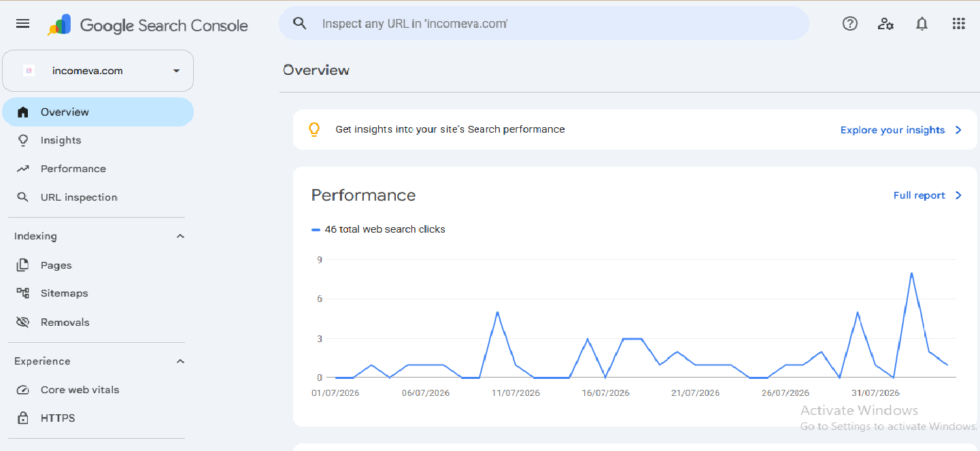The image size is (980, 451).
Task: Click the Removals crossed-eye icon
Action: pyautogui.click(x=23, y=322)
